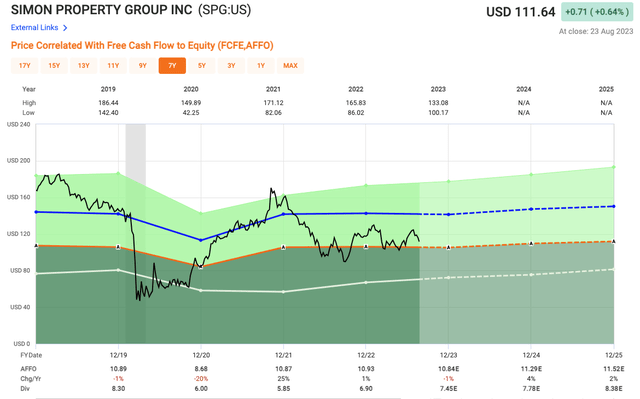Select MAX time range
640x399 pixels.
290,66
